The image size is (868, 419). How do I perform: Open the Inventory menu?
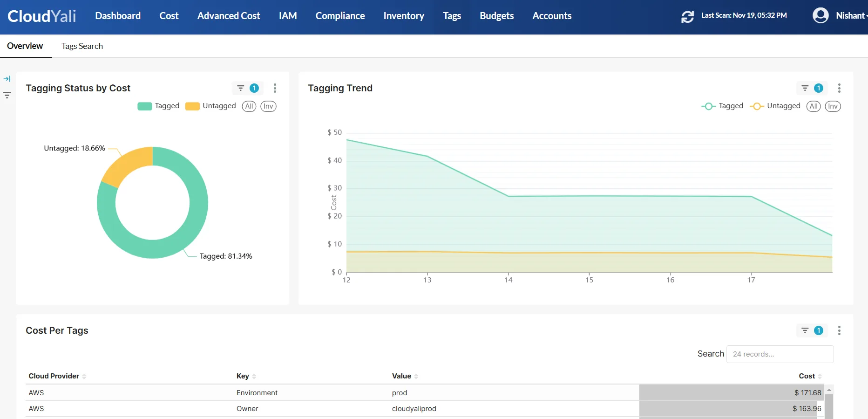(404, 16)
